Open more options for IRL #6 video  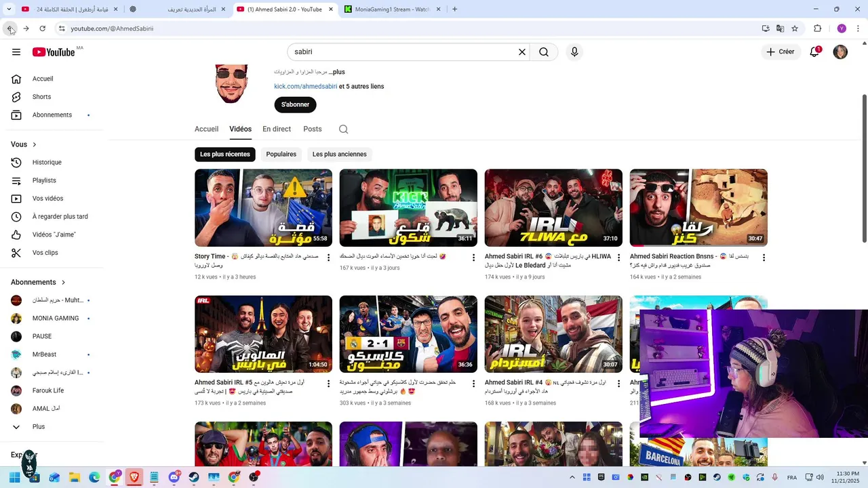[618, 258]
